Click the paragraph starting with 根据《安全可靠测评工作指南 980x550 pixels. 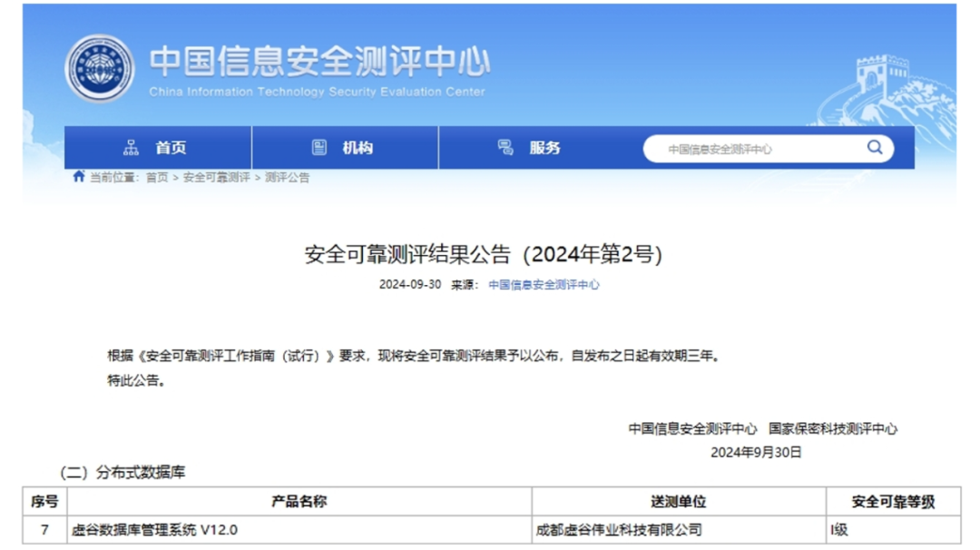[x=414, y=357]
